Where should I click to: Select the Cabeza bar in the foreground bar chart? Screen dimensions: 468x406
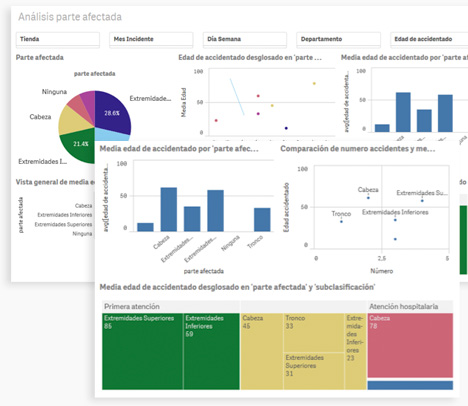pyautogui.click(x=169, y=209)
